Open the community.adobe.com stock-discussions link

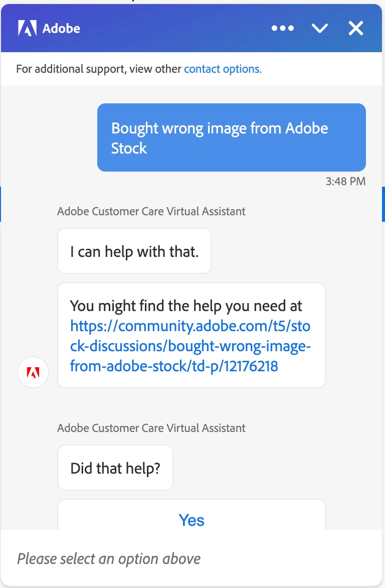pos(190,346)
